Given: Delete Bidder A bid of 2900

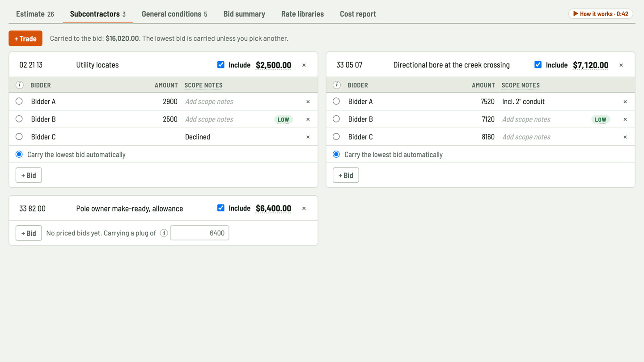Looking at the screenshot, I should point(308,101).
